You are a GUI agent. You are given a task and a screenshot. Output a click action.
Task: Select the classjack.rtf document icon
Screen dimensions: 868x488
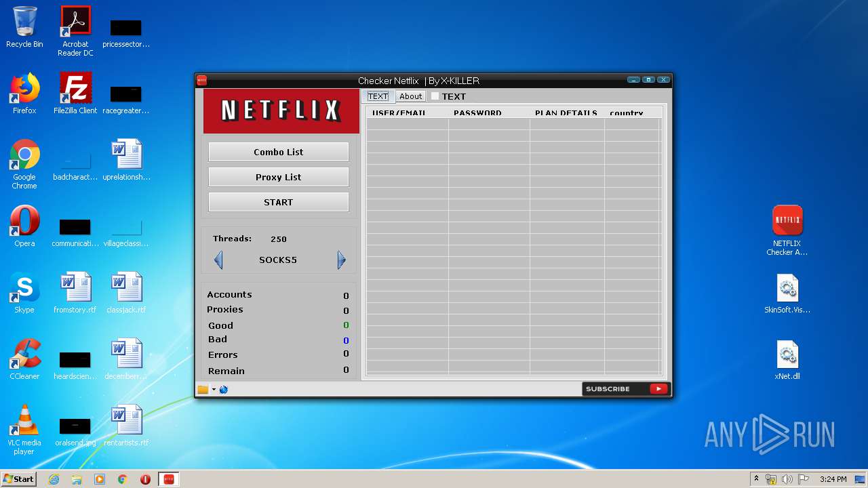coord(126,293)
